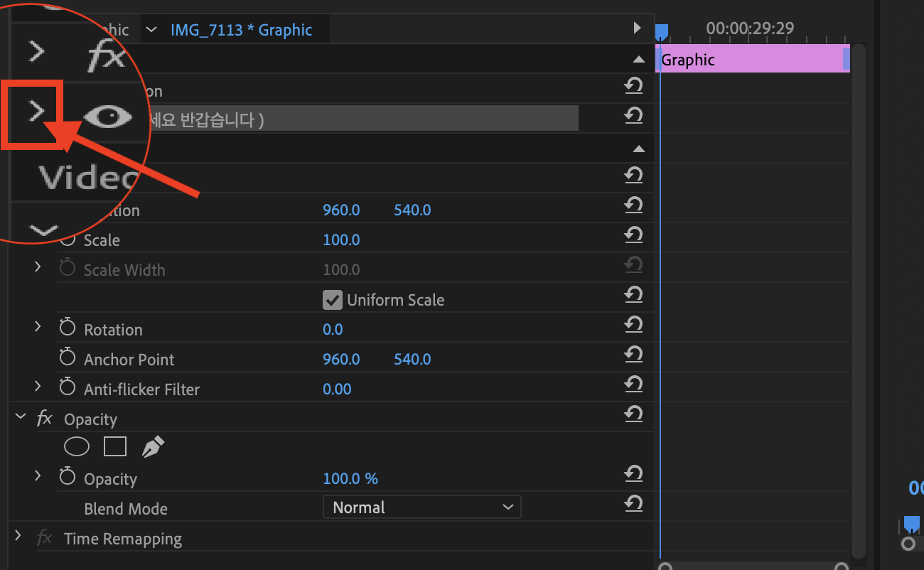Click the Position X value 960.0
This screenshot has width=924, height=570.
(341, 210)
